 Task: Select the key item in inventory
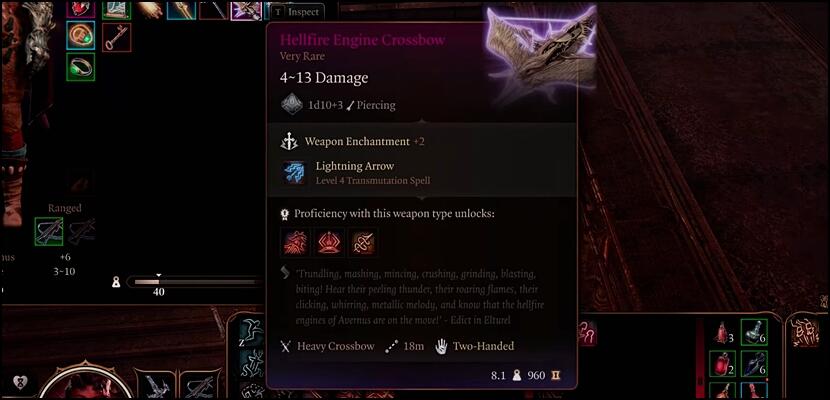click(x=116, y=38)
